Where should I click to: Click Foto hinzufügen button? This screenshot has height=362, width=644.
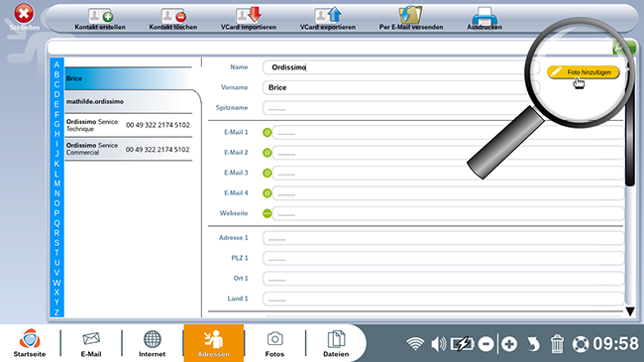[583, 72]
